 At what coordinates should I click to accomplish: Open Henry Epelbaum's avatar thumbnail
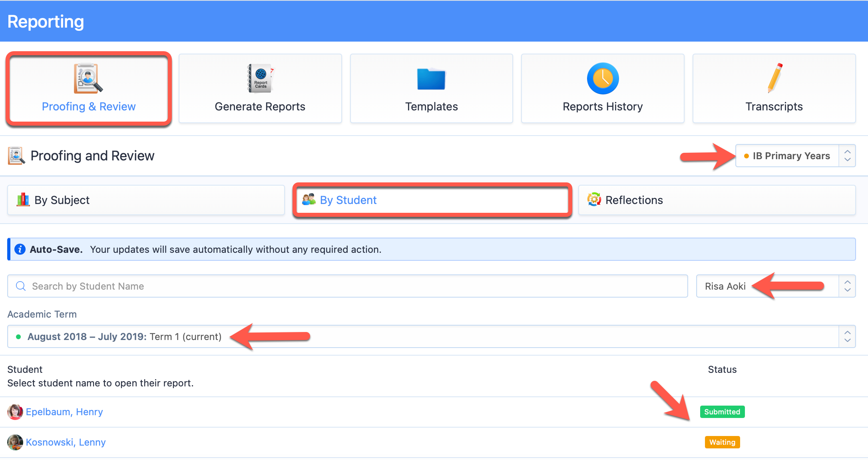click(15, 412)
